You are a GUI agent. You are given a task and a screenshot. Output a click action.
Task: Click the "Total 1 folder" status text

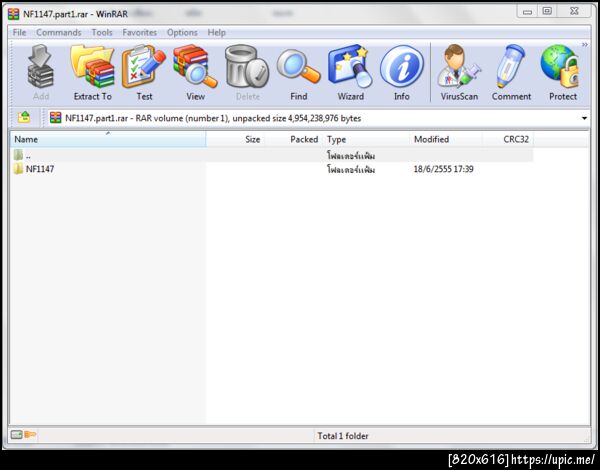click(x=343, y=436)
